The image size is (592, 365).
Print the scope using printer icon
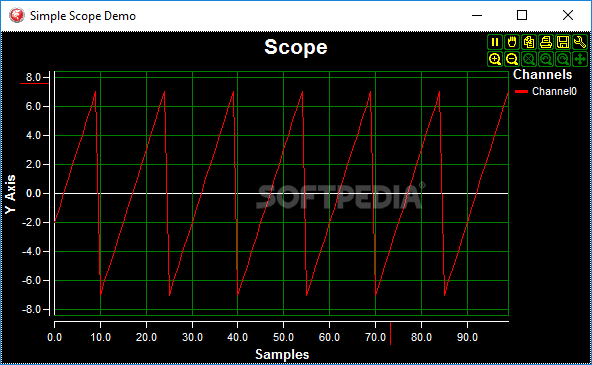pos(546,42)
